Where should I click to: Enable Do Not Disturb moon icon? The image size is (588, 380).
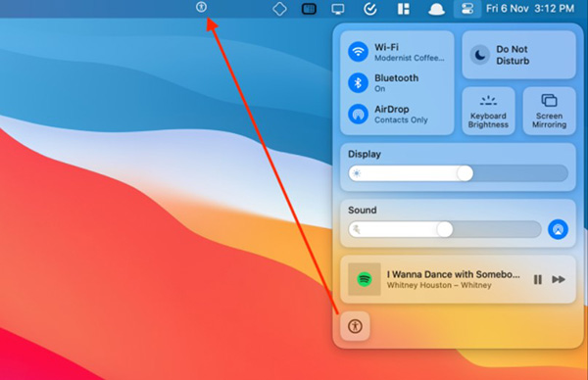(x=480, y=55)
